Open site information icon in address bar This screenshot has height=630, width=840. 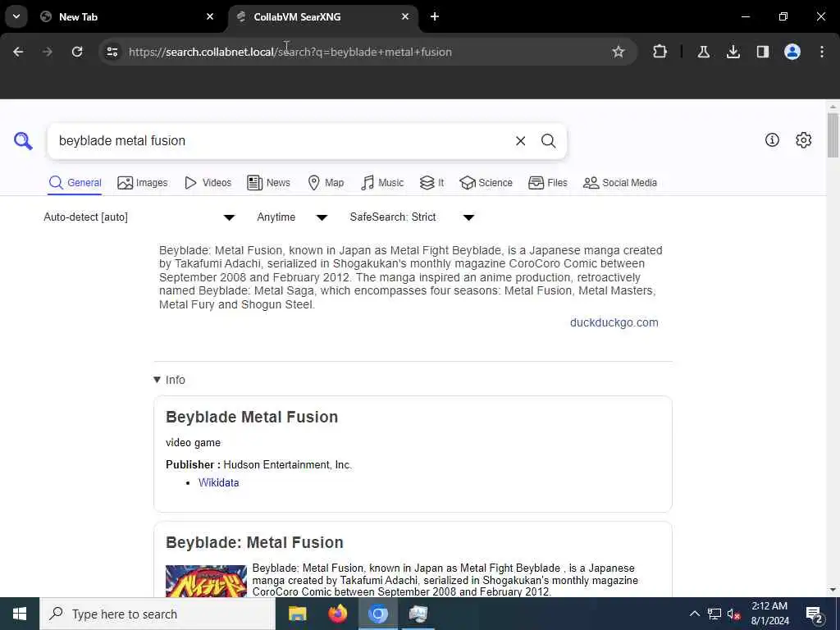tap(112, 52)
